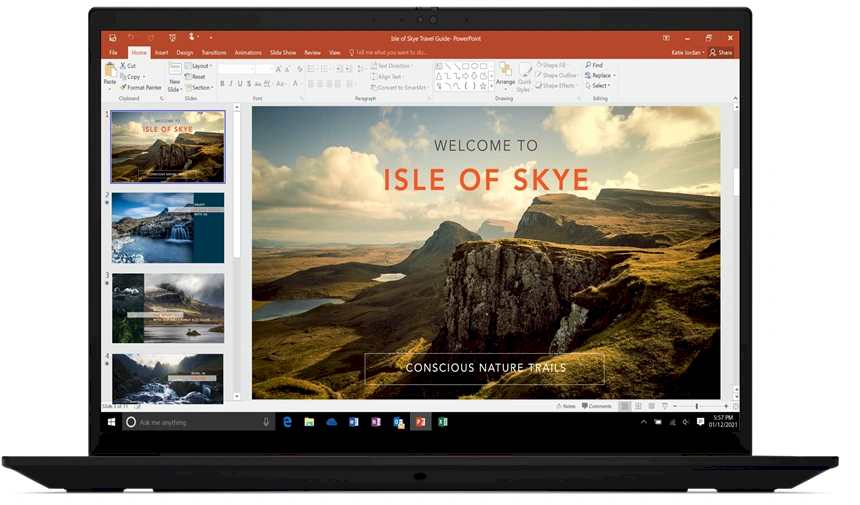Open File Explorer from the taskbar

pos(309,422)
